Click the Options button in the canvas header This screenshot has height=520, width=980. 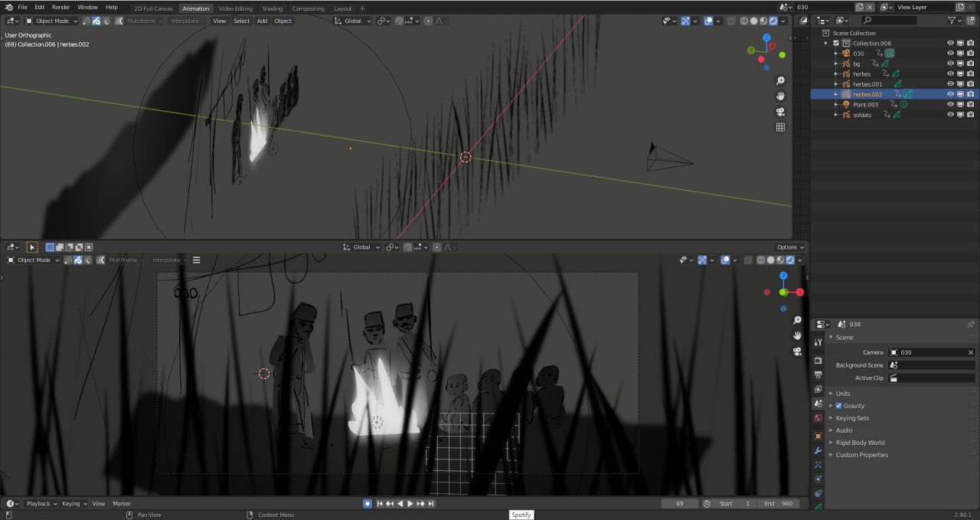pos(789,247)
